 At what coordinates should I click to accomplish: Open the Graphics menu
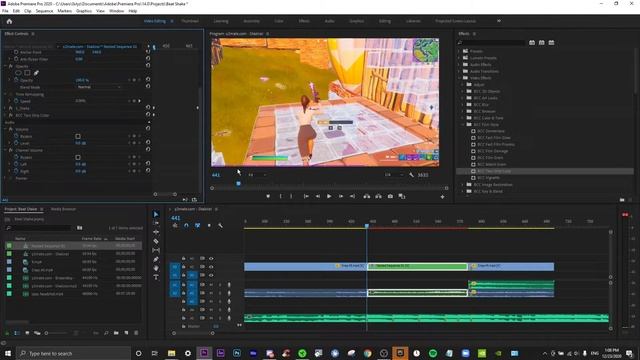[84, 11]
